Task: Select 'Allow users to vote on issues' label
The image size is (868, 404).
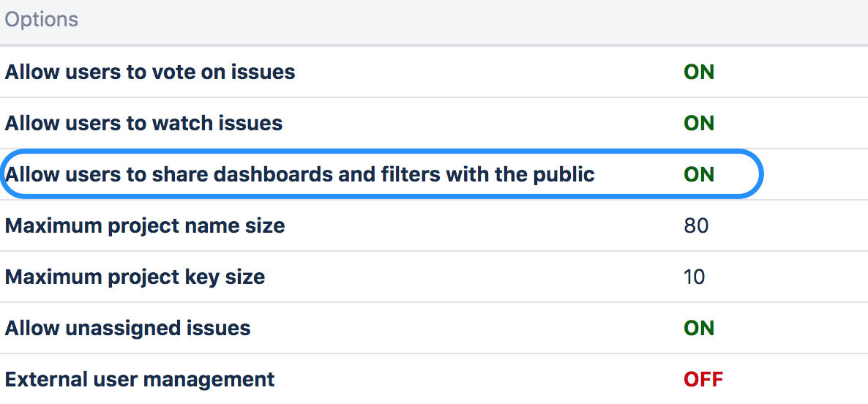Action: [x=150, y=72]
